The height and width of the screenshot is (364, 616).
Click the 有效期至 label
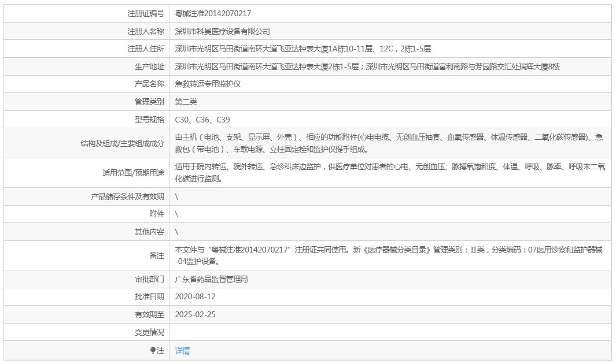[x=149, y=314]
